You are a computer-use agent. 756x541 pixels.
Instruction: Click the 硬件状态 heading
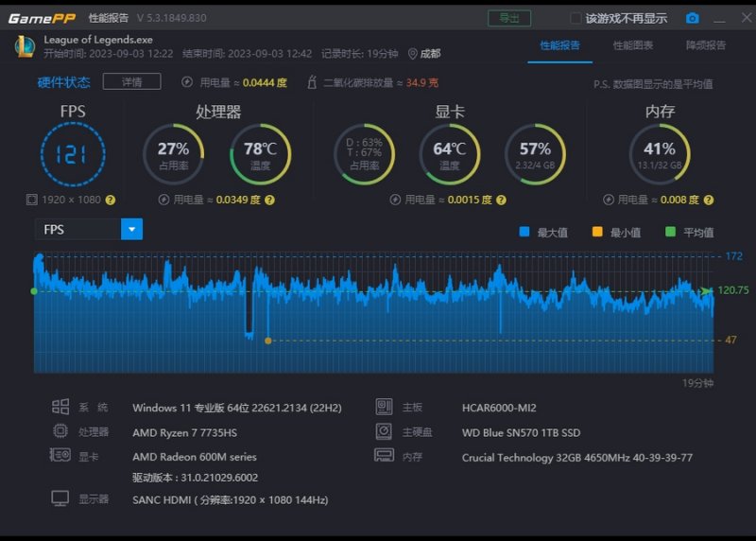[x=63, y=82]
